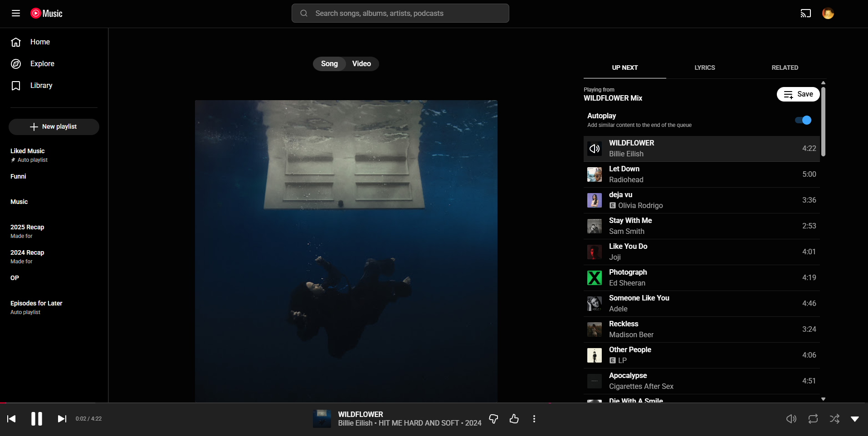Viewport: 868px width, 436px height.
Task: Open the RELATED tab
Action: click(x=785, y=68)
